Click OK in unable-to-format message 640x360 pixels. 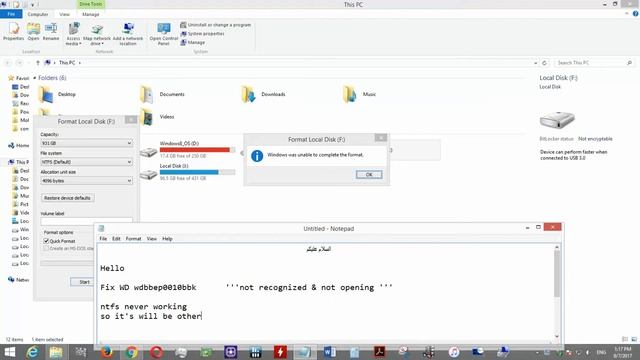coord(369,175)
